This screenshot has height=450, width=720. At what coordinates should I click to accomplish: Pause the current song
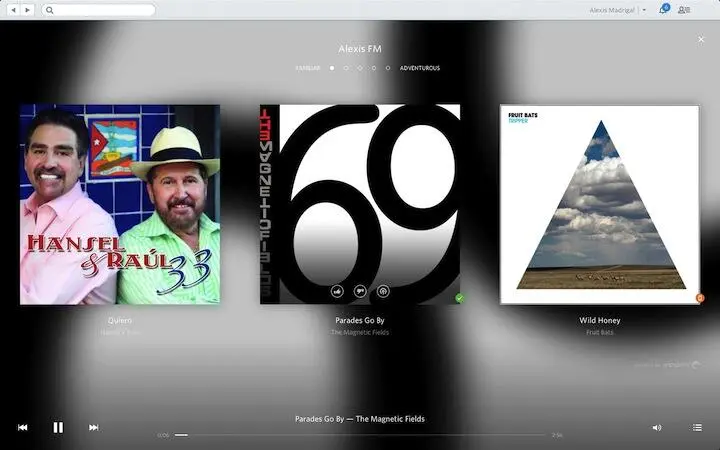pos(58,428)
